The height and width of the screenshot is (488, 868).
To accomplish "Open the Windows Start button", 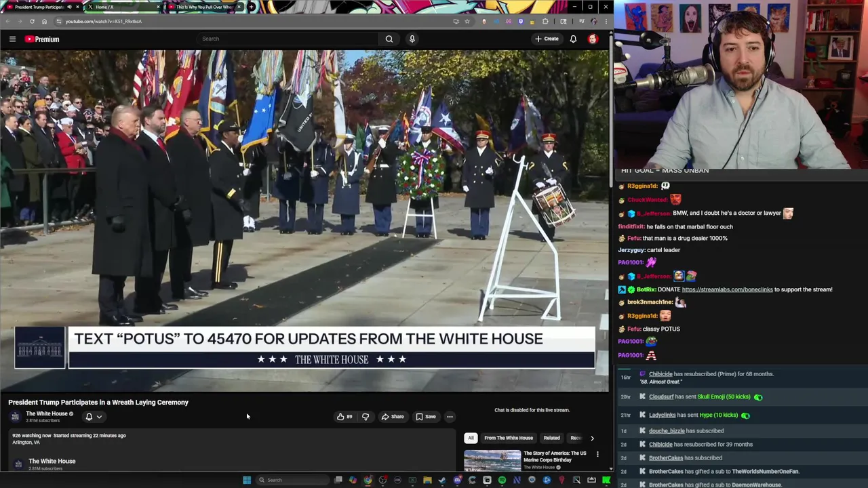I will coord(247,480).
